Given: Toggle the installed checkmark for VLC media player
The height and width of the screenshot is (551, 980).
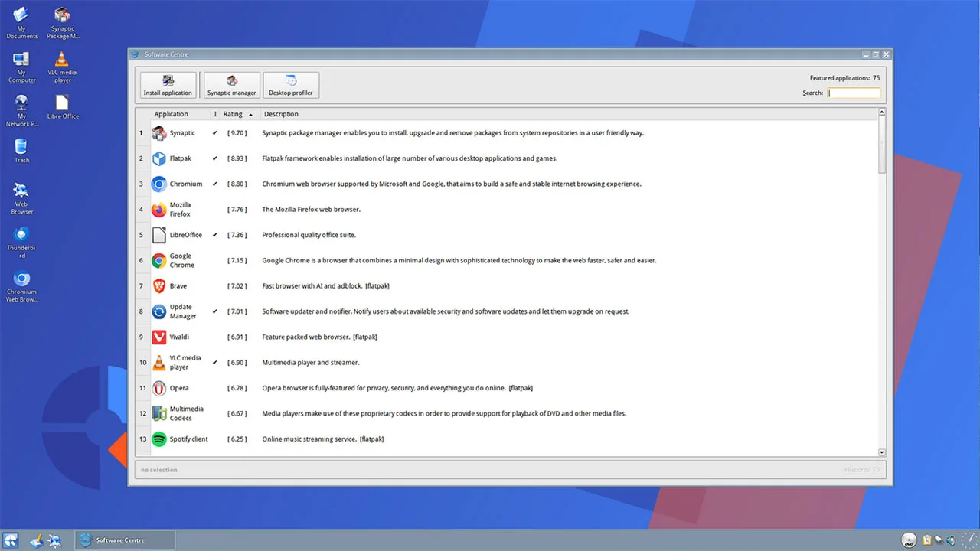Looking at the screenshot, I should coord(215,363).
